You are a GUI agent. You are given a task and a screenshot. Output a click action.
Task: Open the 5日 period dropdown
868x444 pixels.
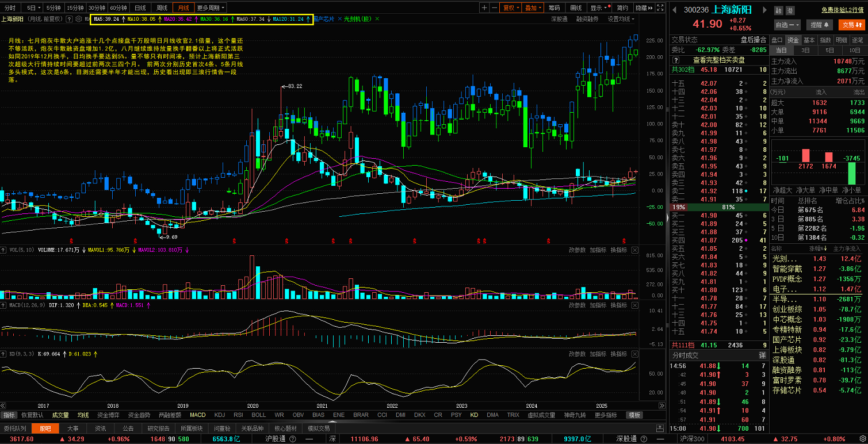(x=31, y=7)
